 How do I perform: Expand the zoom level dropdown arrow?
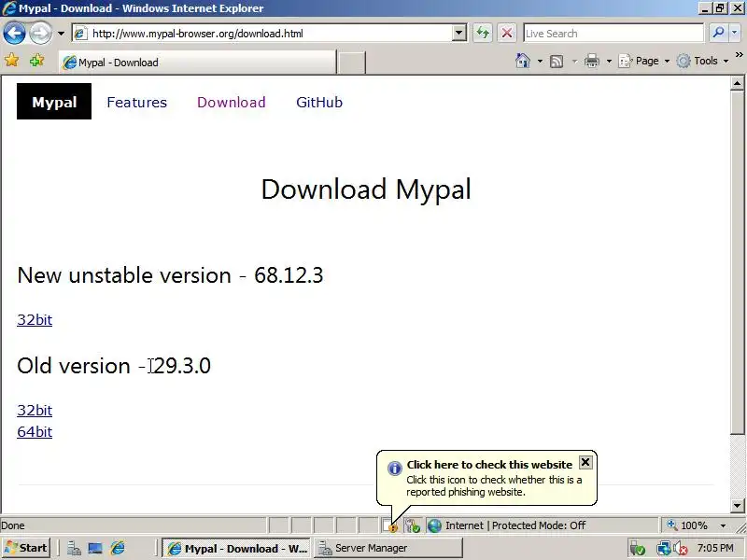(x=723, y=525)
